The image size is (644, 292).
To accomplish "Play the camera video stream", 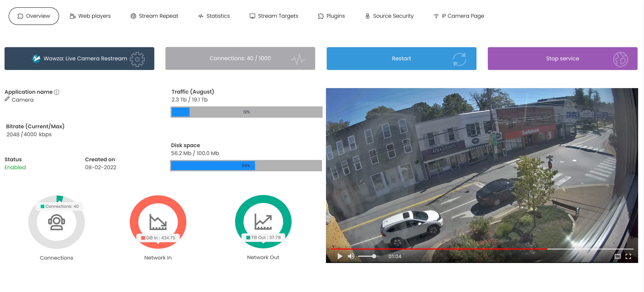I will click(340, 256).
